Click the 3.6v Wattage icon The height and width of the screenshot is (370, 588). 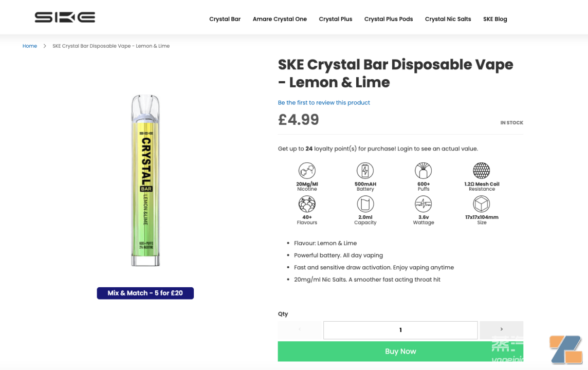424,205
